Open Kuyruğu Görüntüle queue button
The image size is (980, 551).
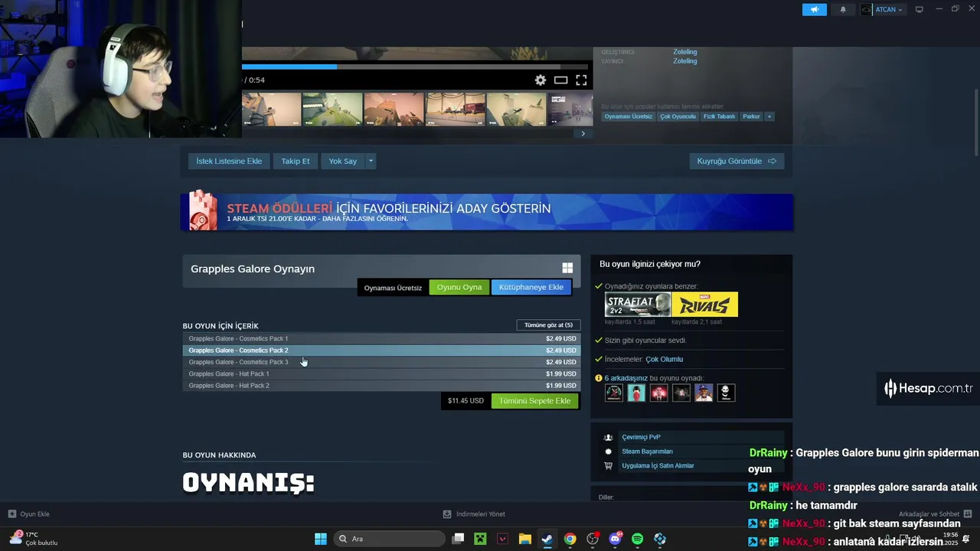tap(737, 161)
